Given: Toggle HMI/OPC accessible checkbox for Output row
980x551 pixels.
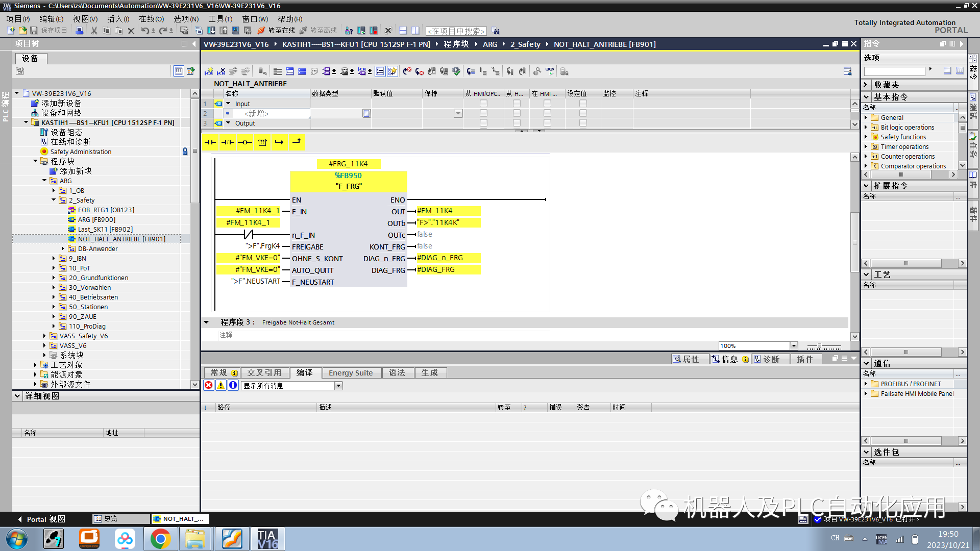Looking at the screenshot, I should tap(483, 123).
